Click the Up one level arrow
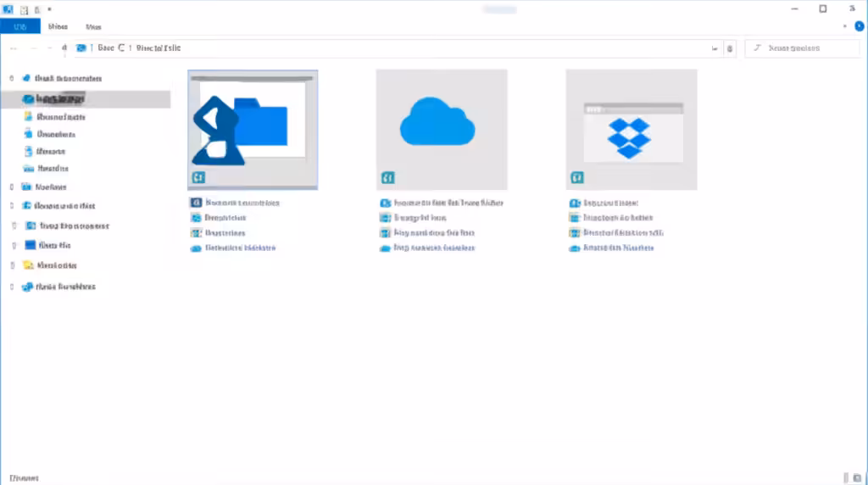Screen dimensions: 868x485 [64, 48]
